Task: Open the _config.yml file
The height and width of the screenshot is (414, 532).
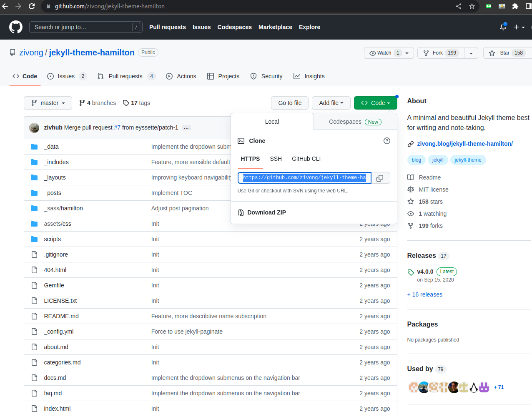Action: pos(59,332)
